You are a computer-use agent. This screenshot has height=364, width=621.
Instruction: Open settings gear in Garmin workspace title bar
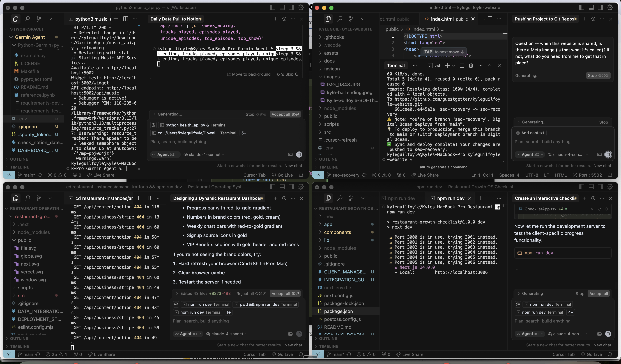pos(301,7)
